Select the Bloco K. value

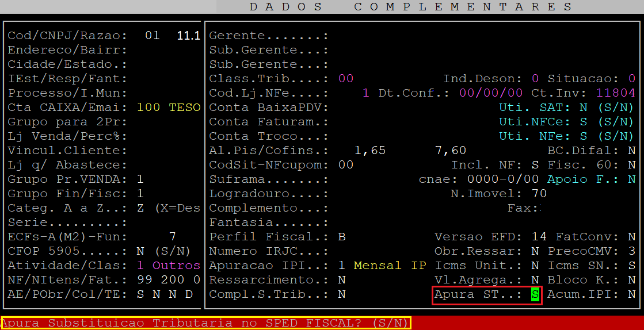point(631,280)
